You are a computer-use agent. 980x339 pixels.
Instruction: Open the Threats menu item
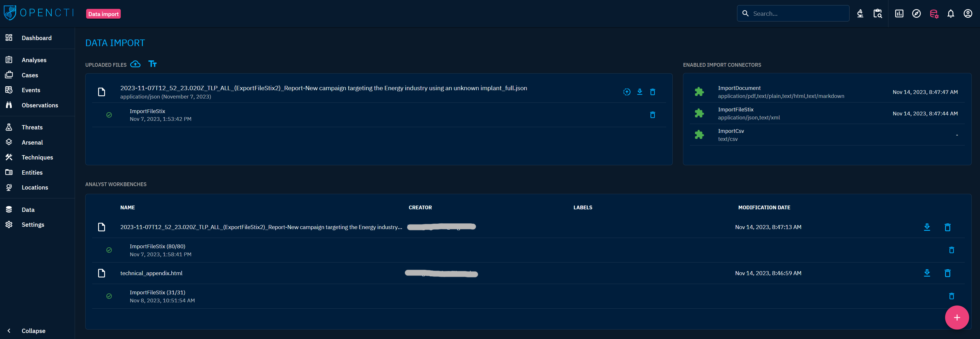pyautogui.click(x=32, y=127)
